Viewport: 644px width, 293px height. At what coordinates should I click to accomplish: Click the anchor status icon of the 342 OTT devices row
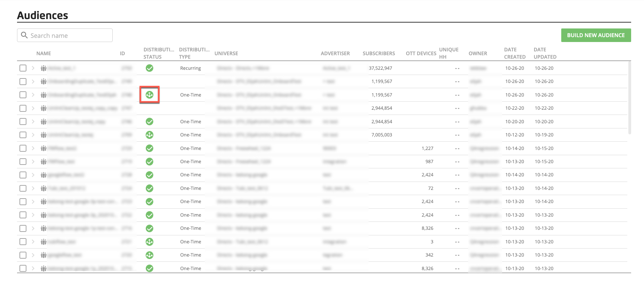[x=150, y=255]
